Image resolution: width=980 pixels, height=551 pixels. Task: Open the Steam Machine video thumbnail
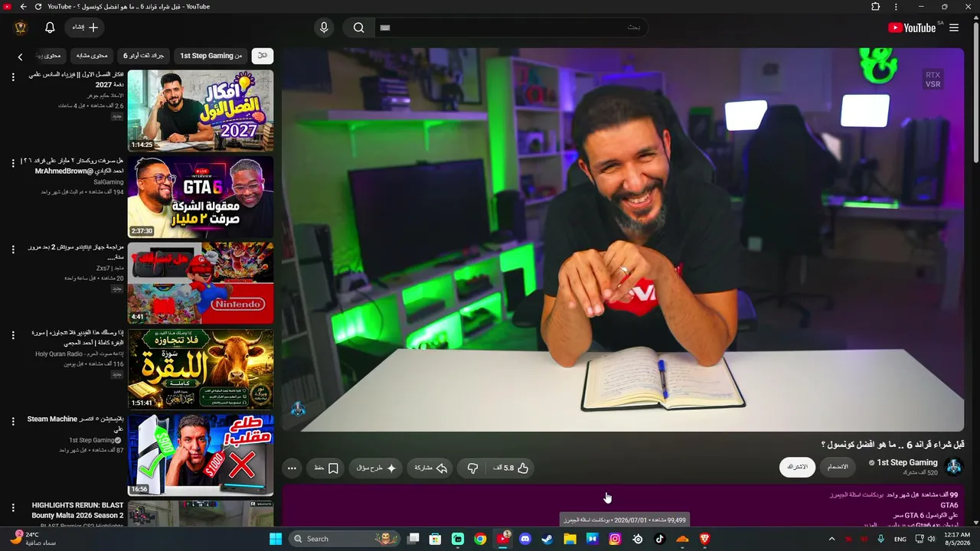(201, 456)
